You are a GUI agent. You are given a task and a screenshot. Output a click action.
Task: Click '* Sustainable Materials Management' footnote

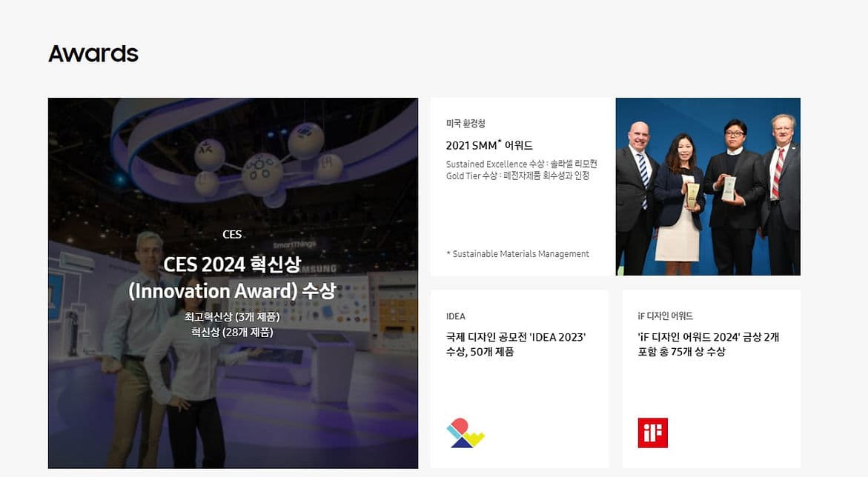tap(517, 254)
